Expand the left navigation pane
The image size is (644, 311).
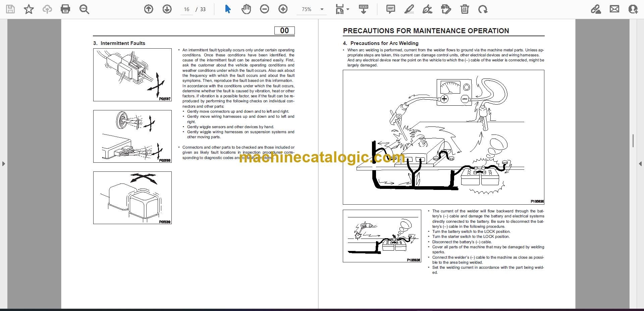(3, 164)
